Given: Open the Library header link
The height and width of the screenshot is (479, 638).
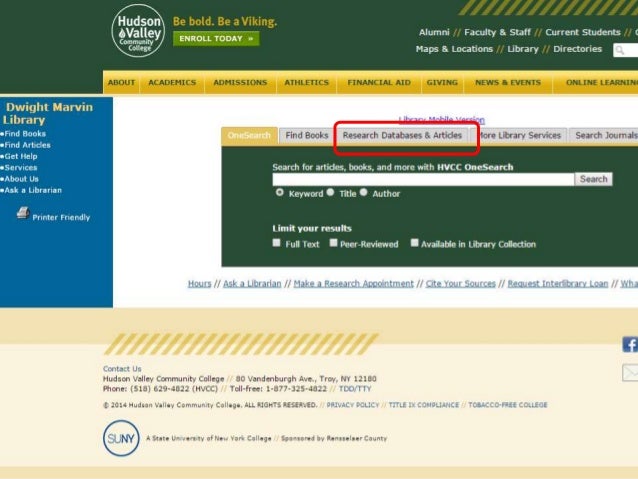Looking at the screenshot, I should coord(523,49).
